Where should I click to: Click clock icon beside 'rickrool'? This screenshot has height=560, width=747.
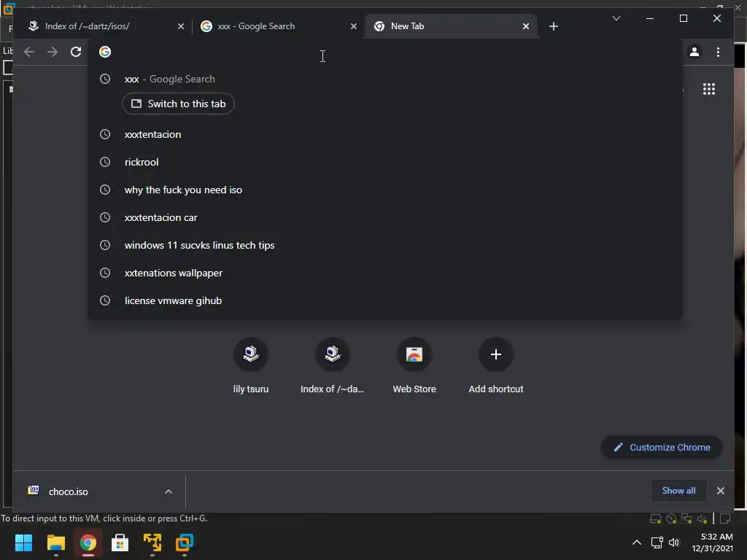(105, 162)
